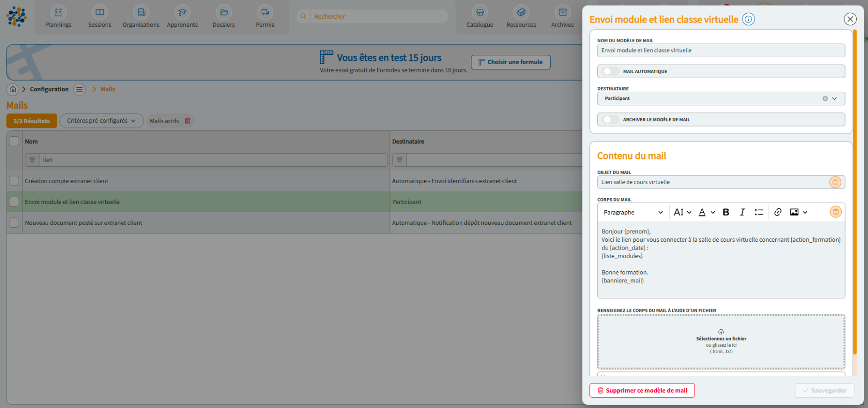Open the Plannings menu

click(x=59, y=17)
